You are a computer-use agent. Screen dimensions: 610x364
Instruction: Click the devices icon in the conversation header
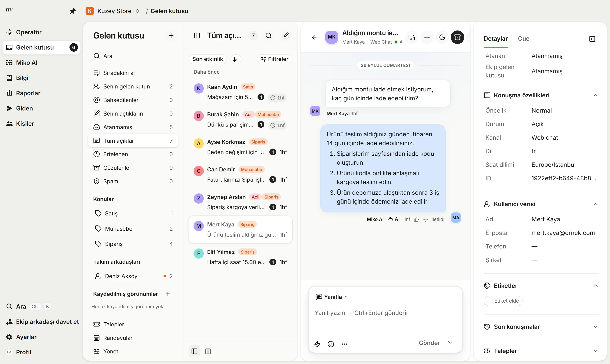(x=412, y=37)
